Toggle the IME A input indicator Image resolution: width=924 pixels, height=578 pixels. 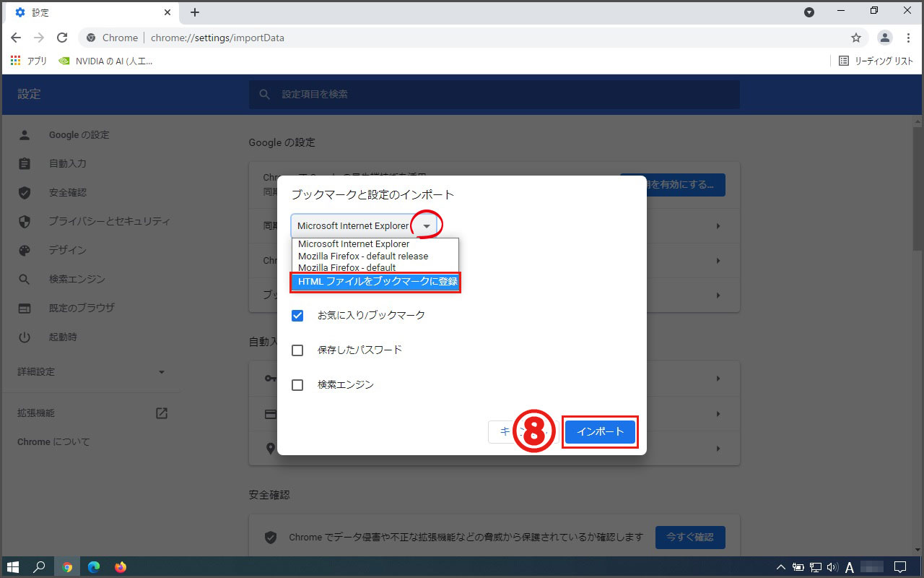[x=850, y=567]
